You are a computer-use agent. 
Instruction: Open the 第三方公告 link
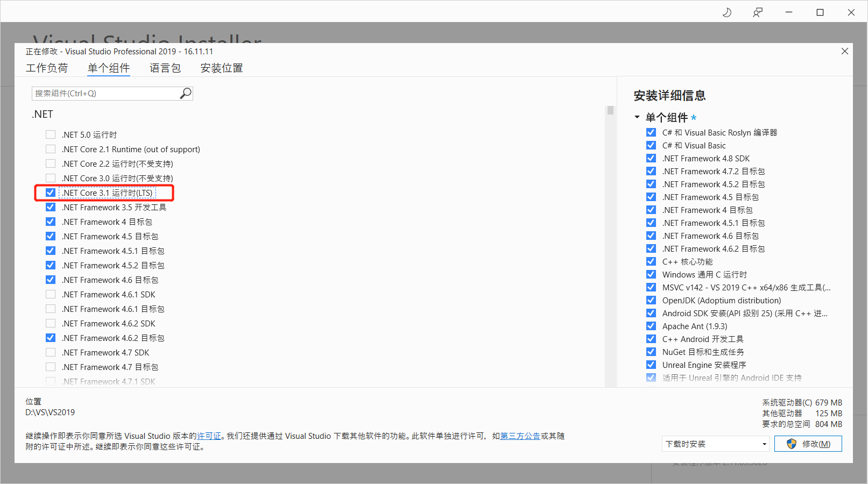pos(520,436)
